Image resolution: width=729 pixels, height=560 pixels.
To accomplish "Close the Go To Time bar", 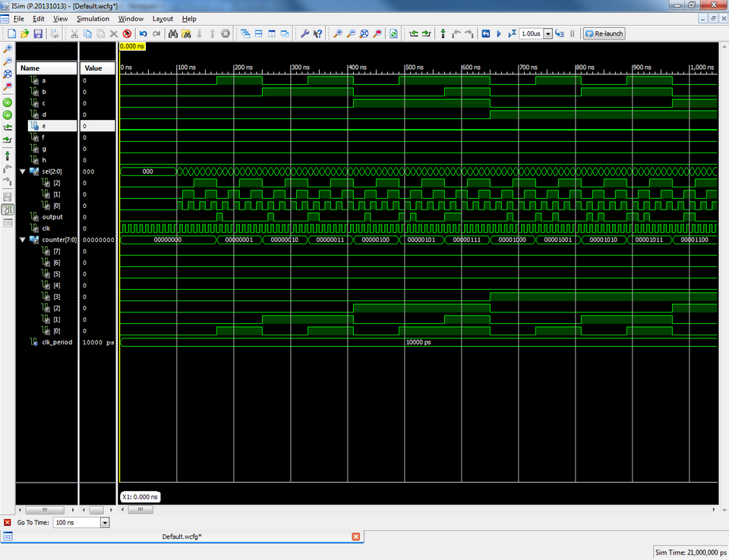I will click(8, 523).
